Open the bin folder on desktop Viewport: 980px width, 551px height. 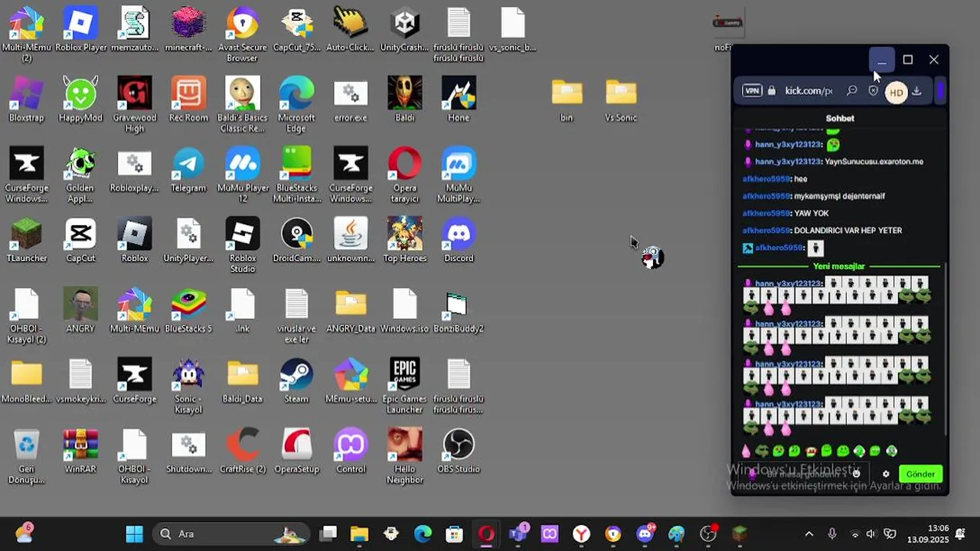(567, 99)
